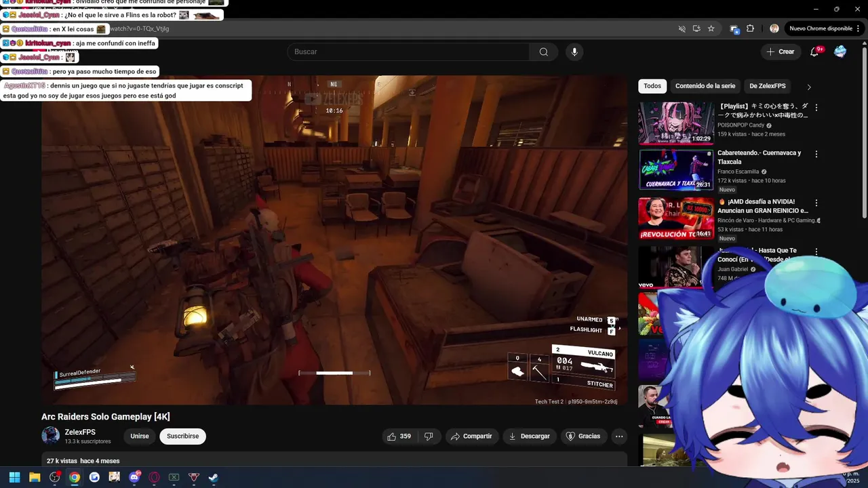
Task: Activate voice search microphone icon
Action: click(574, 52)
